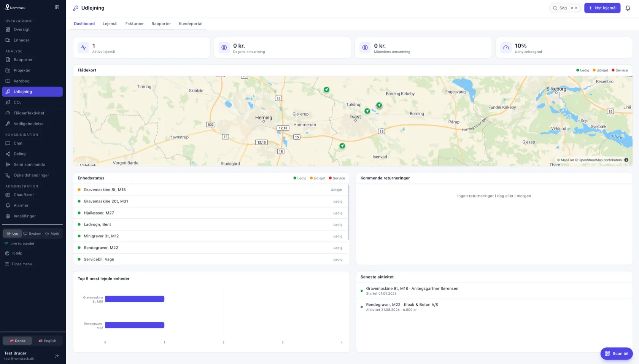The width and height of the screenshot is (639, 364).
Task: Click the green marker northeast of Ikast
Action: (379, 105)
